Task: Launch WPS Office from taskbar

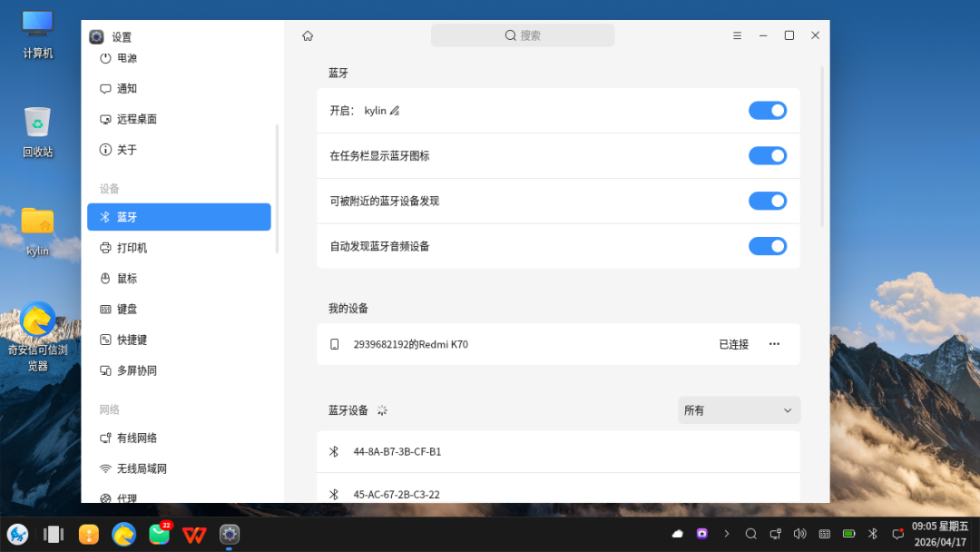Action: 194,535
